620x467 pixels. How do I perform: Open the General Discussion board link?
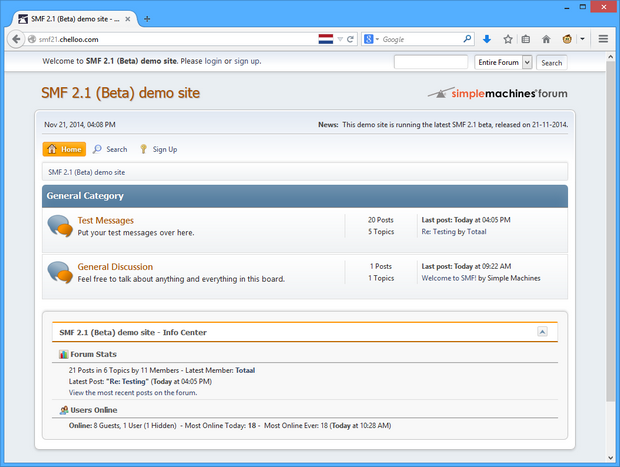[x=115, y=267]
